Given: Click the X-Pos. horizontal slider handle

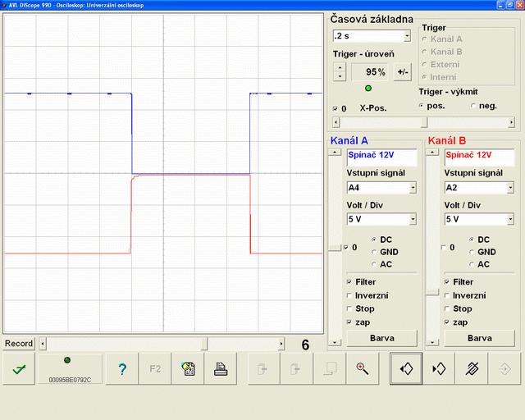Looking at the screenshot, I should pos(423,122).
